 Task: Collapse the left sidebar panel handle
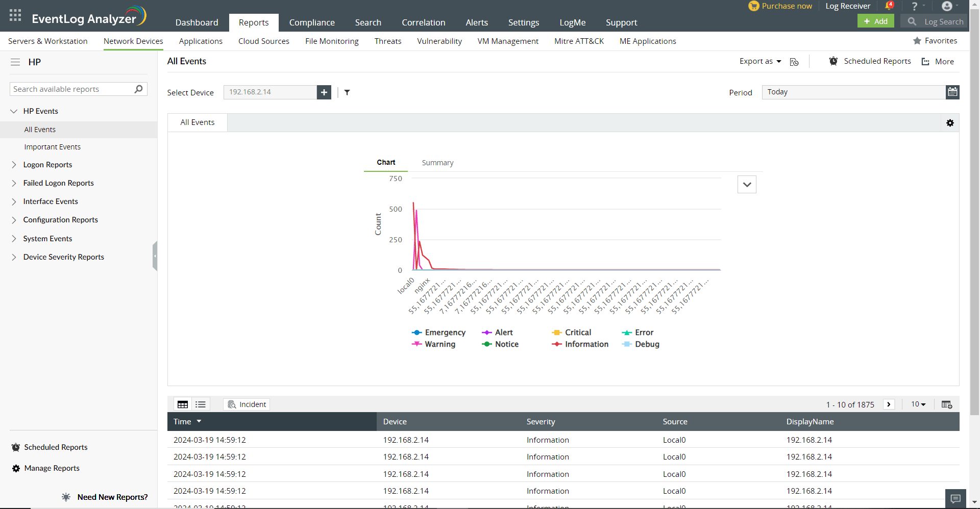click(155, 256)
